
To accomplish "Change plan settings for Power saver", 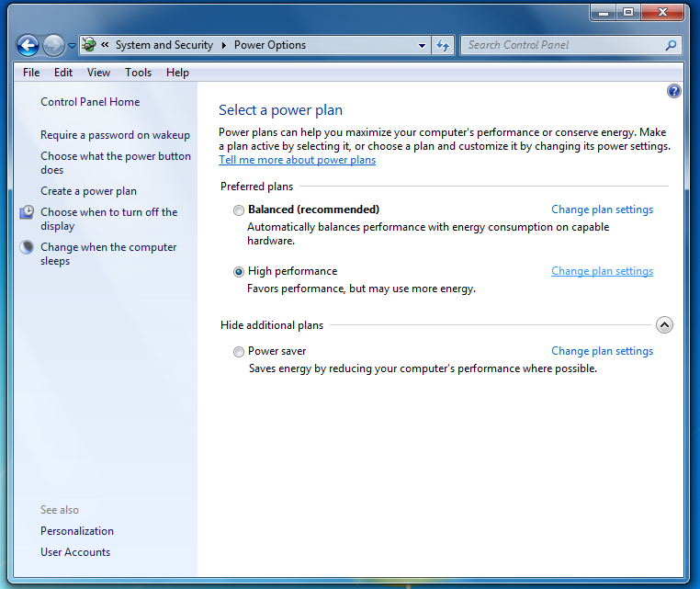I will tap(602, 351).
